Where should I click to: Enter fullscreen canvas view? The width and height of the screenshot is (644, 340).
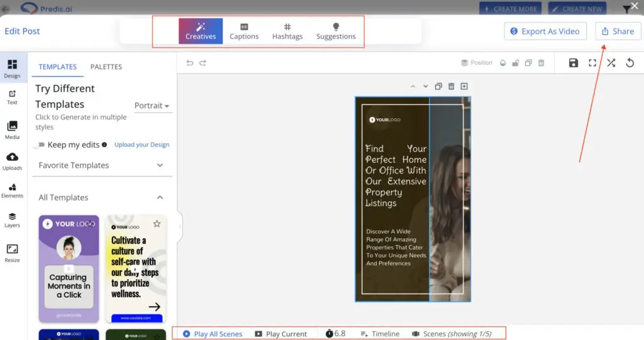(x=592, y=63)
